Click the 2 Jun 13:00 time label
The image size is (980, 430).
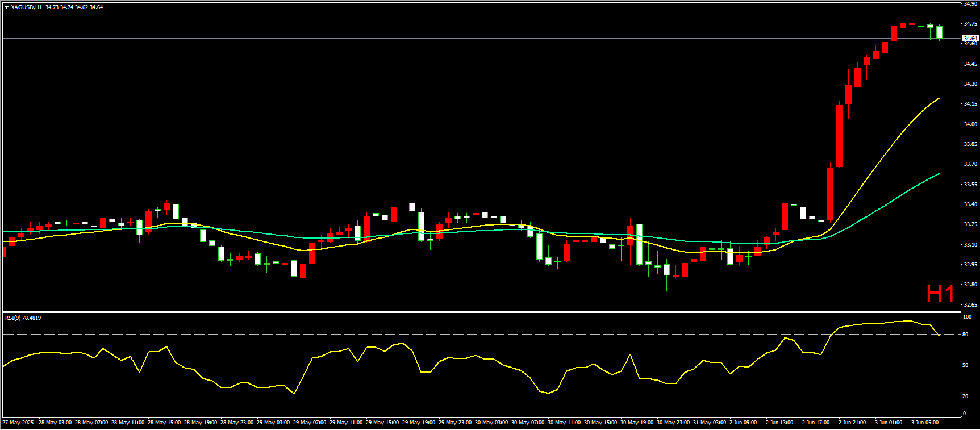click(x=779, y=423)
